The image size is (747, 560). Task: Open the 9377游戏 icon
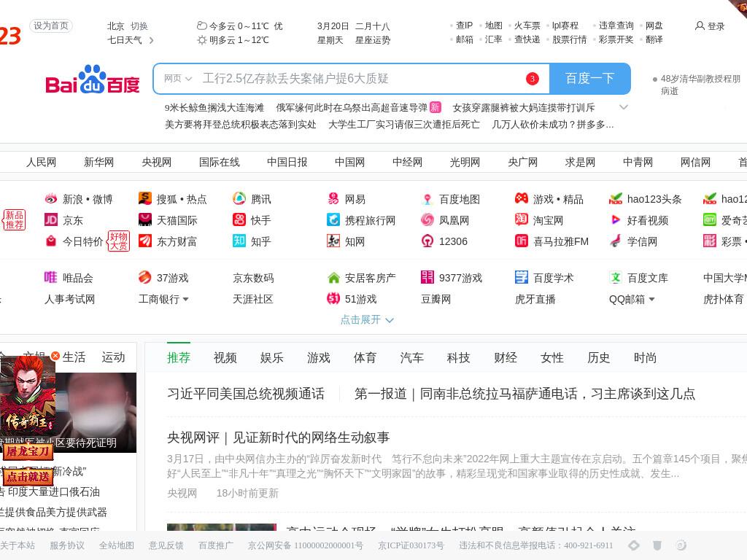click(427, 277)
